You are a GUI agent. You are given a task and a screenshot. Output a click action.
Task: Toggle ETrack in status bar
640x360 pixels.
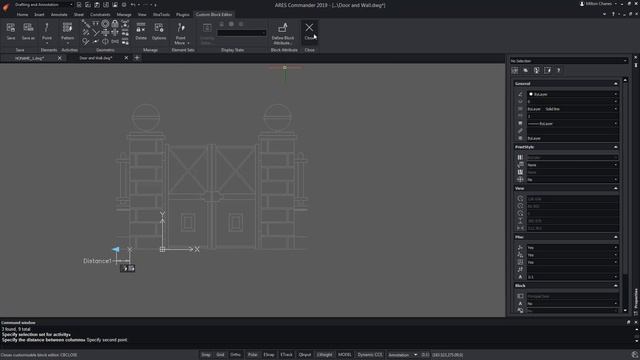pyautogui.click(x=287, y=355)
